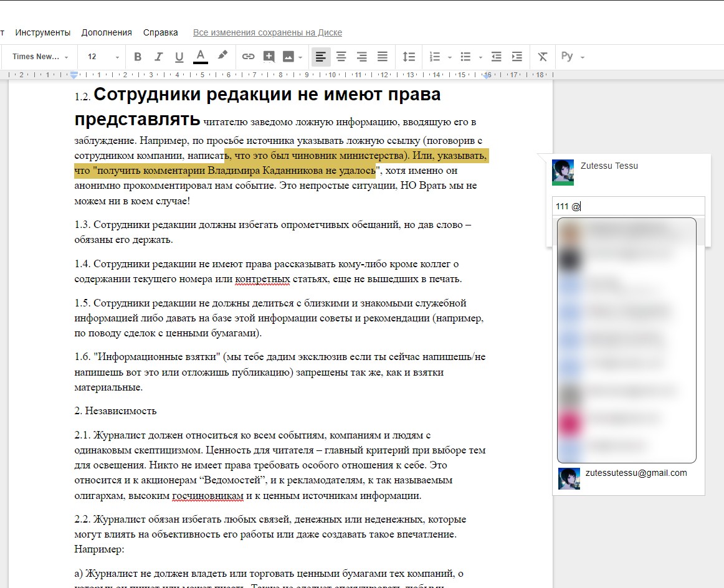Open the Справка menu
The image size is (724, 588).
coord(160,32)
